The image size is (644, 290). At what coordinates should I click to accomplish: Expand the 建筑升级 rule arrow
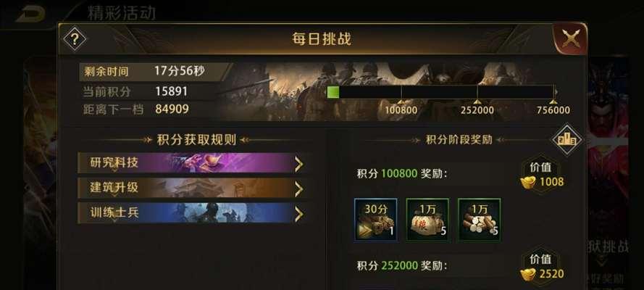(x=298, y=189)
